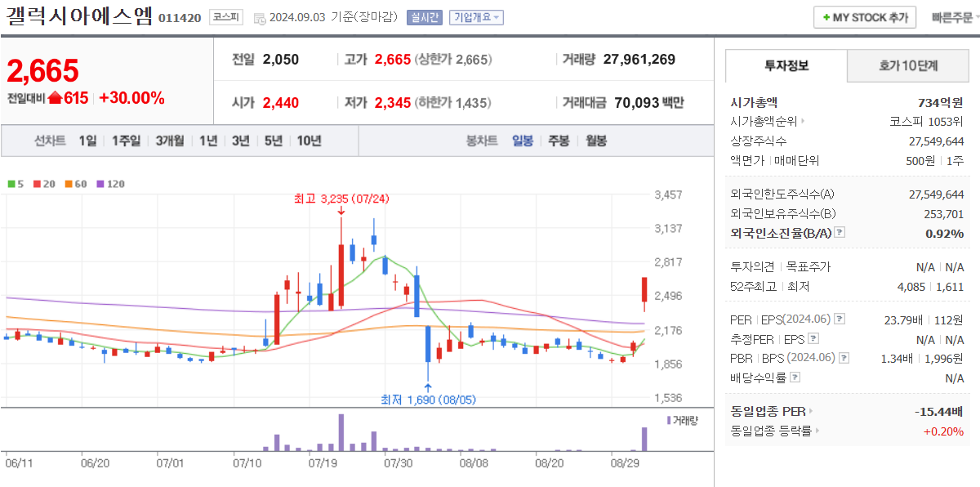Select the 1주일 line chart period

[x=126, y=141]
